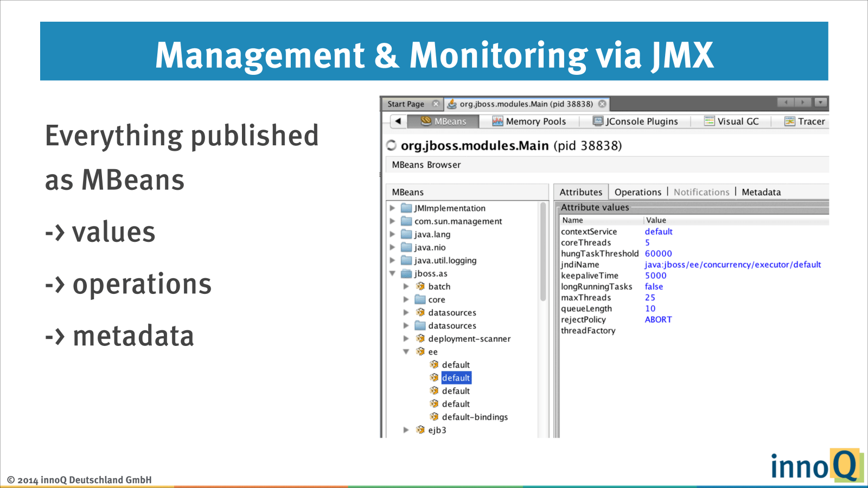Click the Java app icon on the org.jboss.modules.Main tab
The width and height of the screenshot is (868, 488).
pyautogui.click(x=452, y=104)
